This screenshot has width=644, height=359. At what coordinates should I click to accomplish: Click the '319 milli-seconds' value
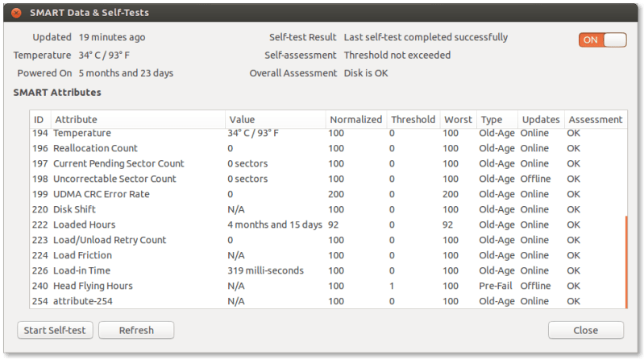pyautogui.click(x=266, y=270)
